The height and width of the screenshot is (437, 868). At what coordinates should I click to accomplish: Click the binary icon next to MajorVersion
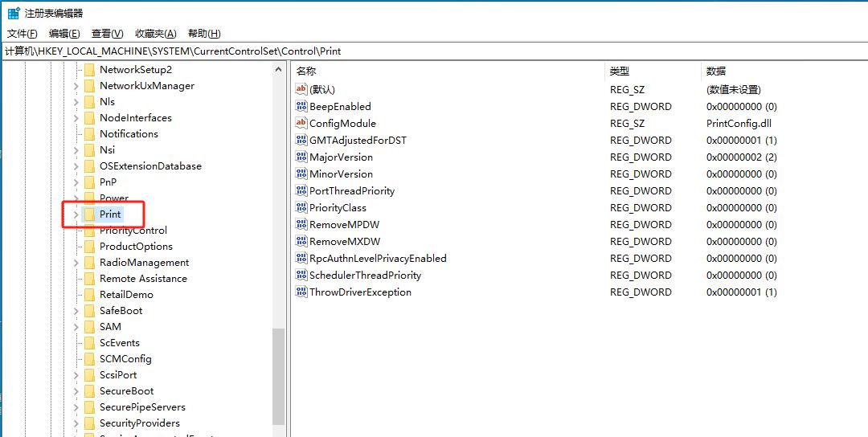(x=301, y=157)
